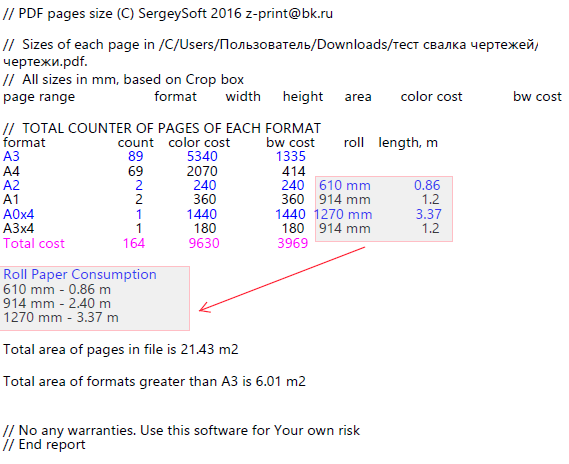Click the A1 color cost 360

[x=205, y=200]
